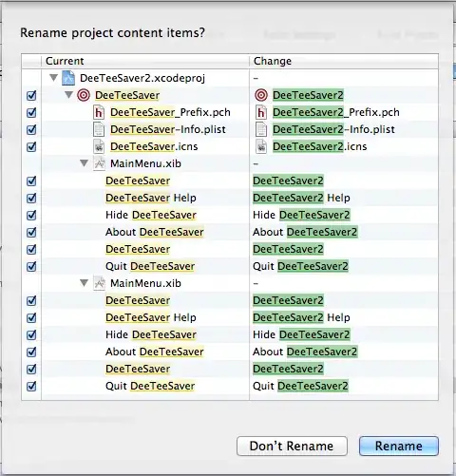The height and width of the screenshot is (476, 456).
Task: Click the red target icon beside DeeTeeSaver in Current column
Action: (84, 95)
